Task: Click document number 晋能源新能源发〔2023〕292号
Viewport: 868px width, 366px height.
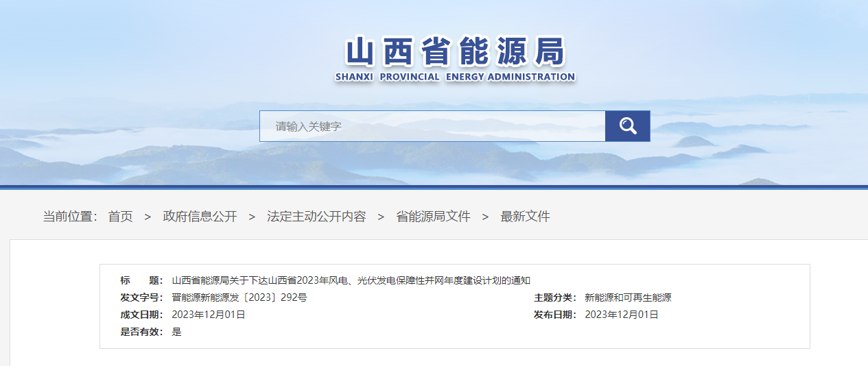Action: click(239, 297)
